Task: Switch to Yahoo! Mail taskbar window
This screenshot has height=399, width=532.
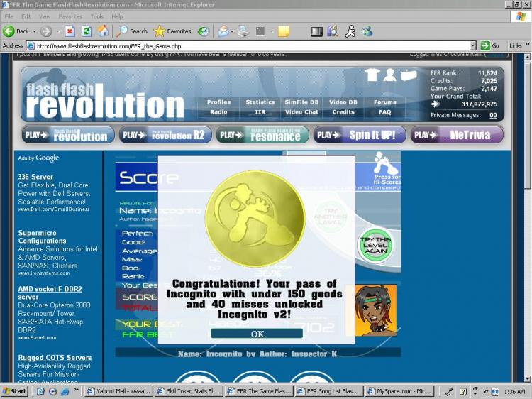Action: 118,391
